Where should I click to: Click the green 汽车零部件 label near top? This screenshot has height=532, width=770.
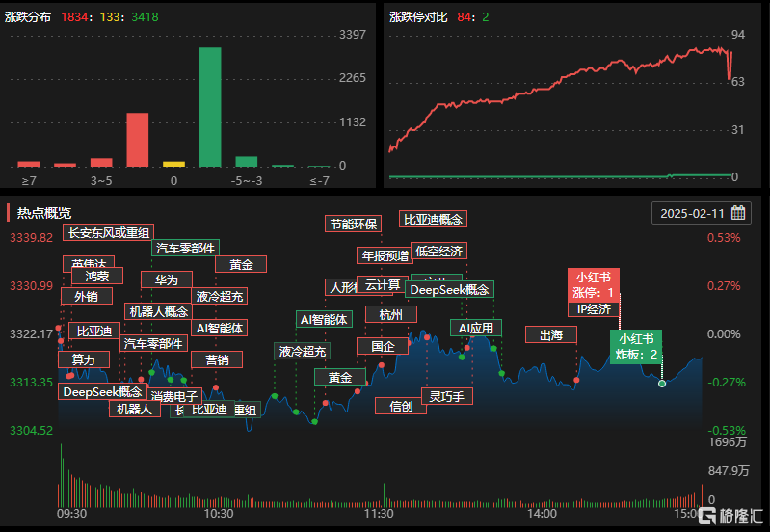click(186, 248)
